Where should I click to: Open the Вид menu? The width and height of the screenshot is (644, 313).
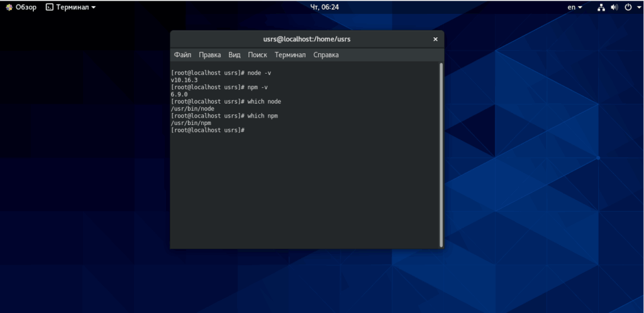tap(234, 55)
